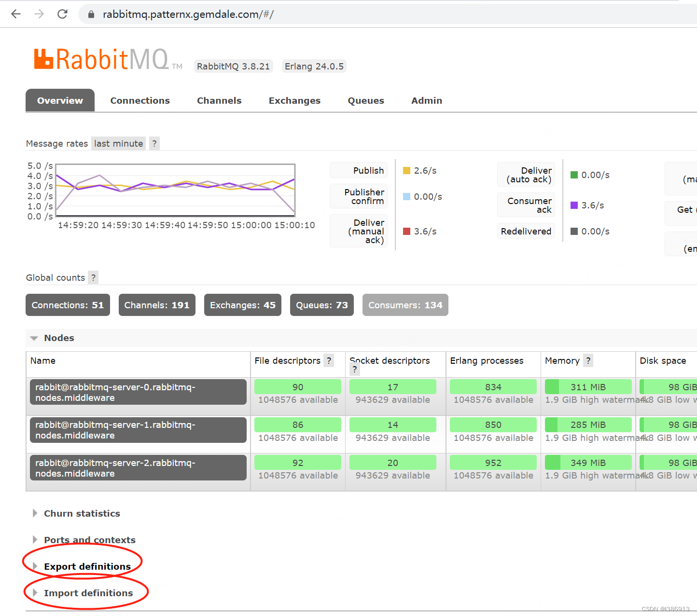Open the Socket descriptors help icon
Viewport: 697px width, 616px height.
(x=354, y=370)
